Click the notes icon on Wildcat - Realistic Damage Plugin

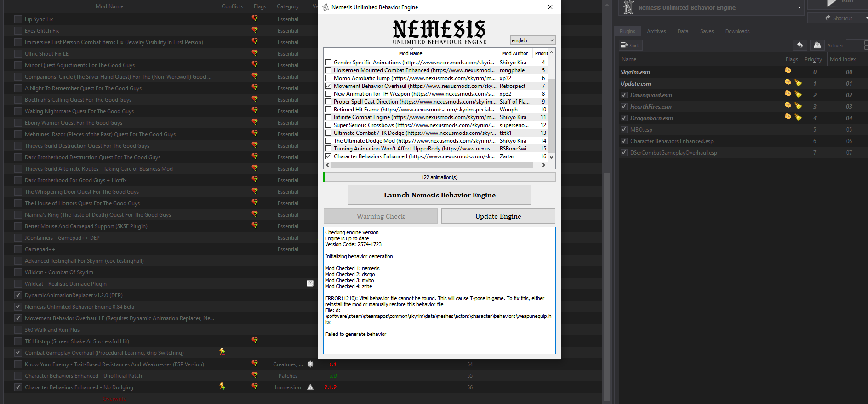pos(310,283)
